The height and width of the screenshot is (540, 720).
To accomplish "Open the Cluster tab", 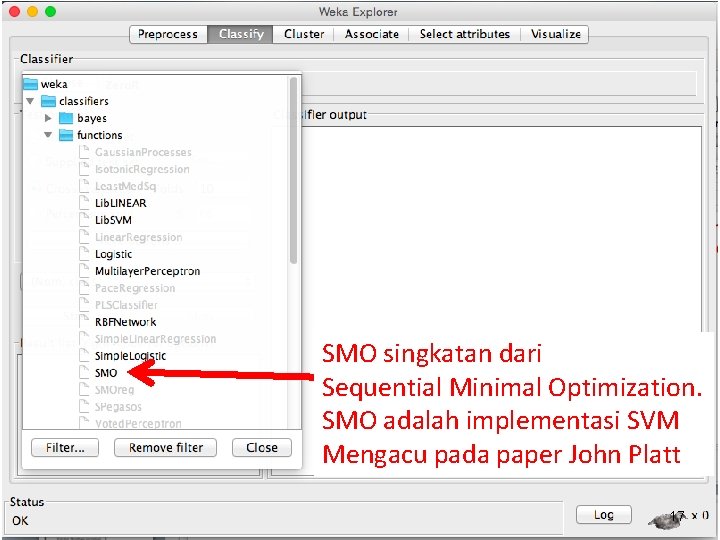I will coord(304,34).
